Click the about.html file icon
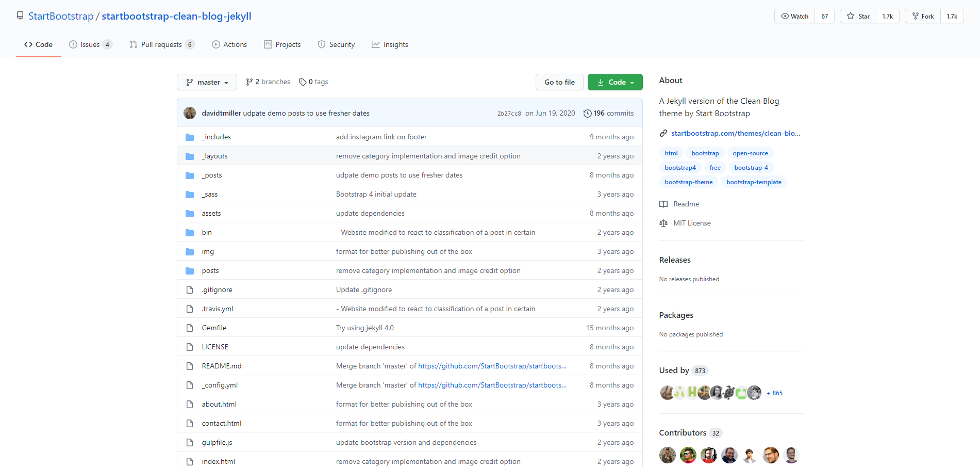The height and width of the screenshot is (467, 980). [190, 404]
